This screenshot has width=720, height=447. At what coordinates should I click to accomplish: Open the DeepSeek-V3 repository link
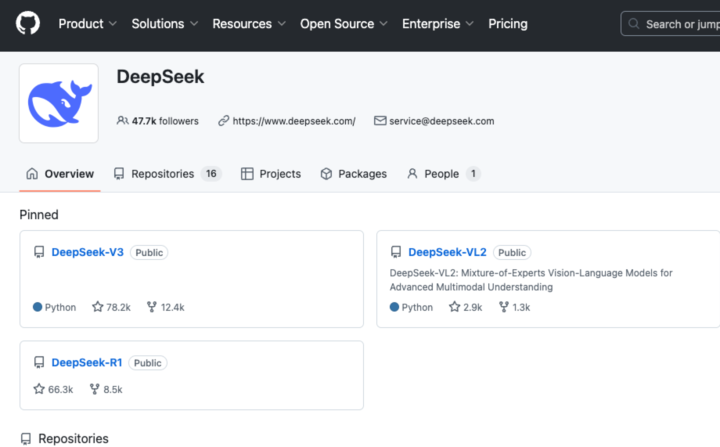click(x=87, y=252)
